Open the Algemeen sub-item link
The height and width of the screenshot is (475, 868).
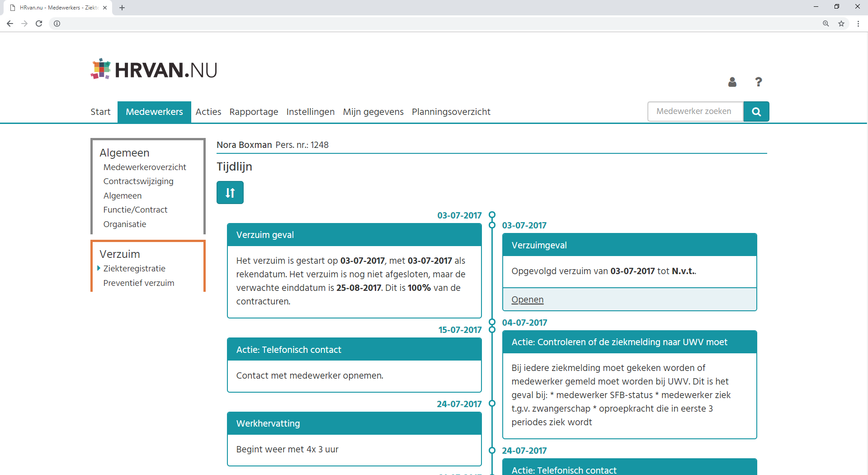click(x=123, y=196)
